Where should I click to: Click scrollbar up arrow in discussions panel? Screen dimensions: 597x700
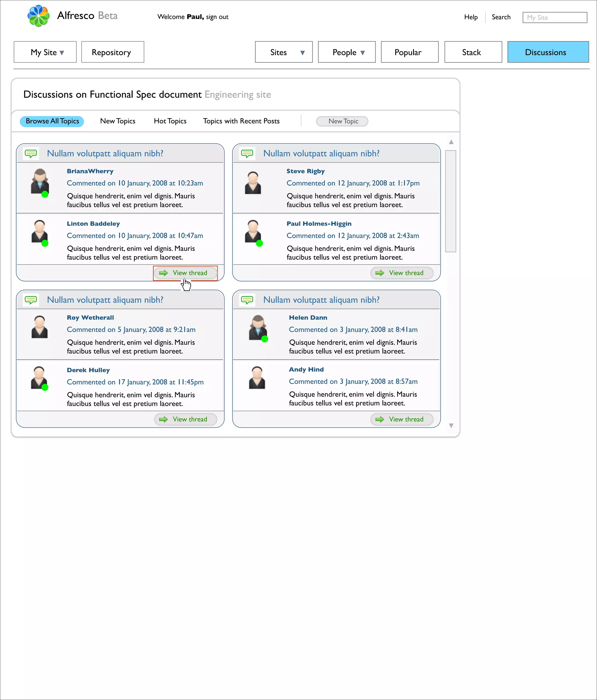451,142
